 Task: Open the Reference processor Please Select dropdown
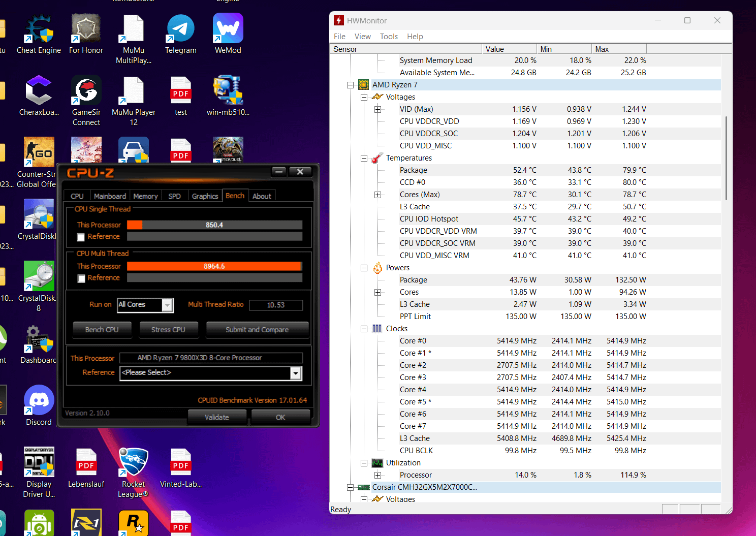point(296,373)
